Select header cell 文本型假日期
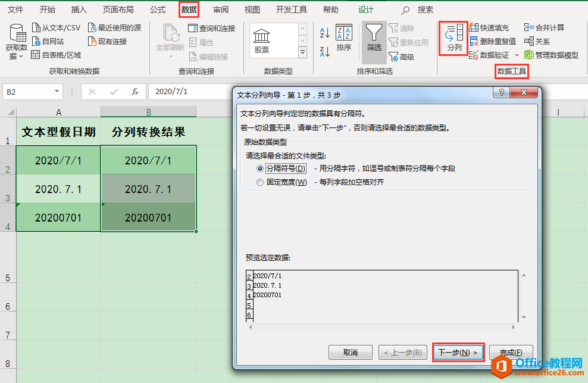588x383 pixels. click(58, 132)
